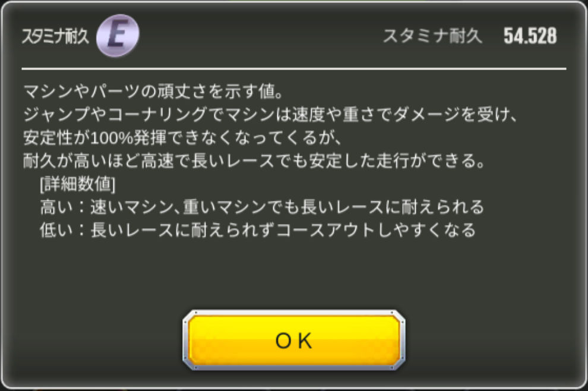
Task: Select the スタミナ耐久 title beside the E badge
Action: [x=55, y=37]
